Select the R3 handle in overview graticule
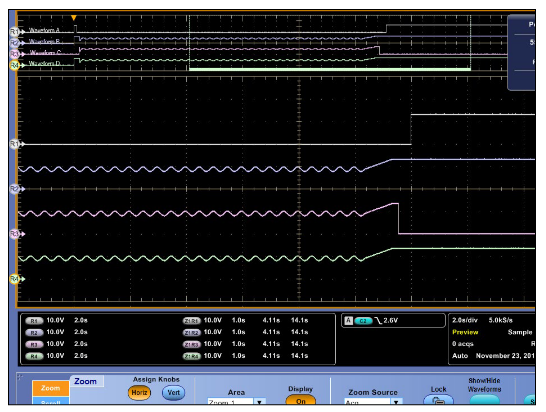Image resolution: width=546 pixels, height=412 pixels. click(x=14, y=54)
